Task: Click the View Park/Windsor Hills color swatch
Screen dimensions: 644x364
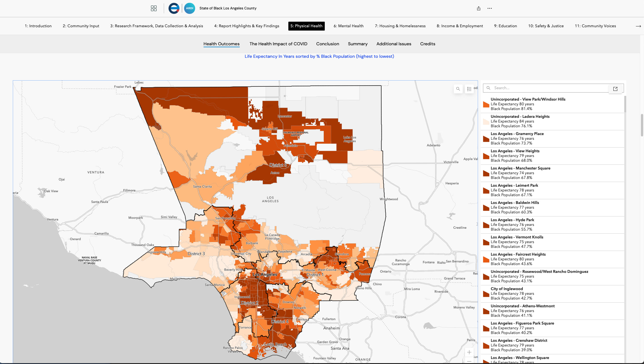Action: (x=486, y=104)
